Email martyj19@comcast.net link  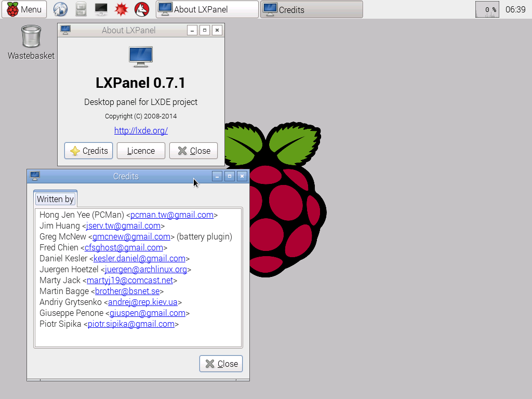(x=130, y=280)
